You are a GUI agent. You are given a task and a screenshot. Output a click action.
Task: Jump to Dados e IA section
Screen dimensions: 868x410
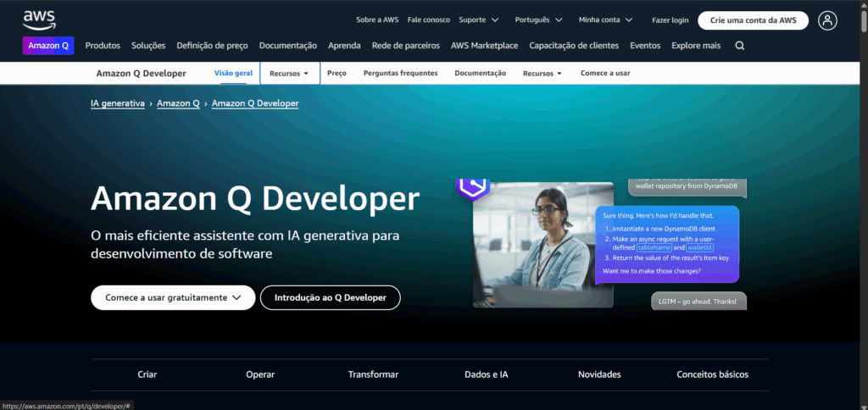(x=487, y=374)
